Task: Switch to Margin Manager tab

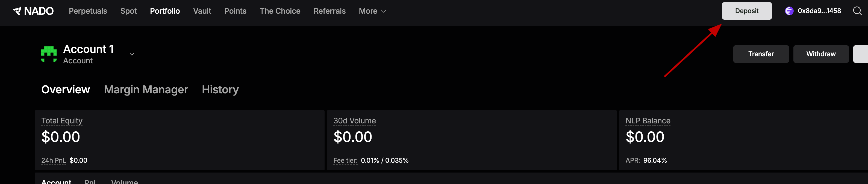Action: (146, 90)
